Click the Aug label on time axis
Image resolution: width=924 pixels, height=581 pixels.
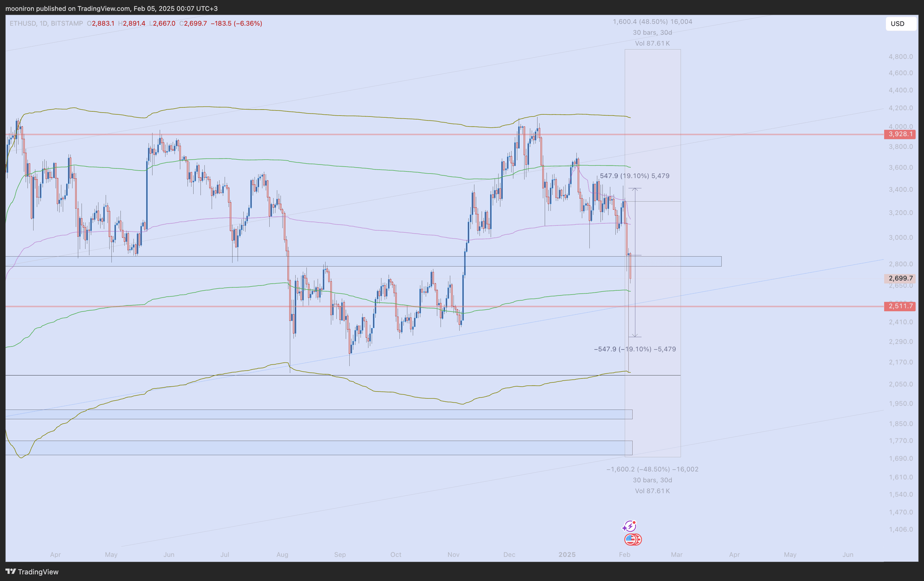[282, 554]
